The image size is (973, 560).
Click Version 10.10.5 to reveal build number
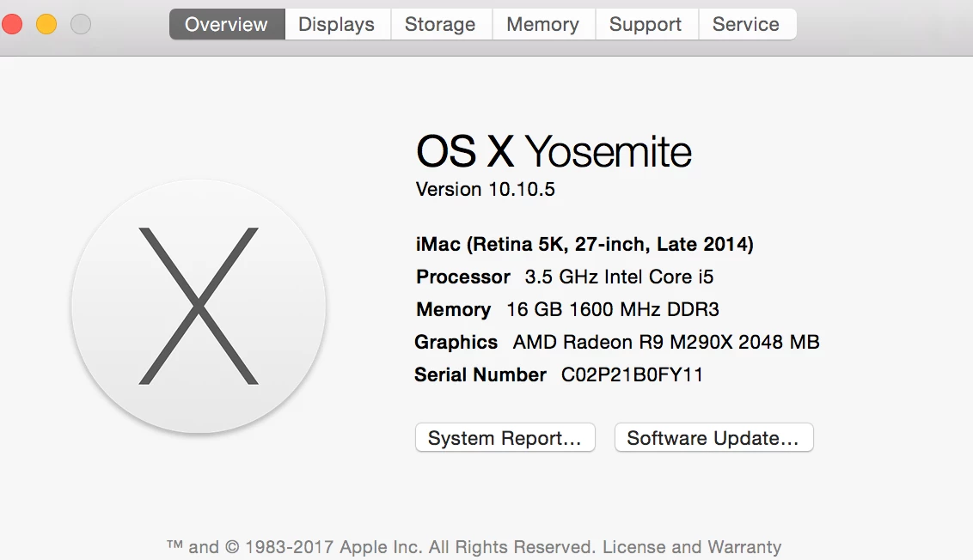[486, 190]
